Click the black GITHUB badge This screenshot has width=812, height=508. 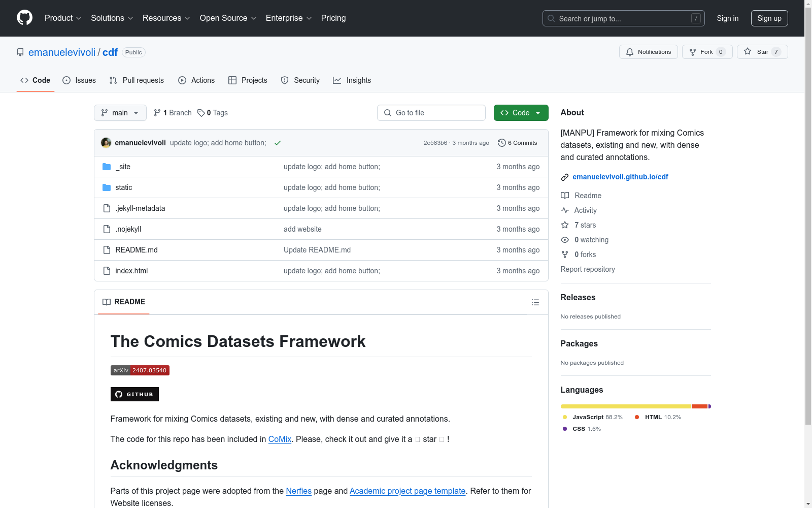tap(134, 394)
